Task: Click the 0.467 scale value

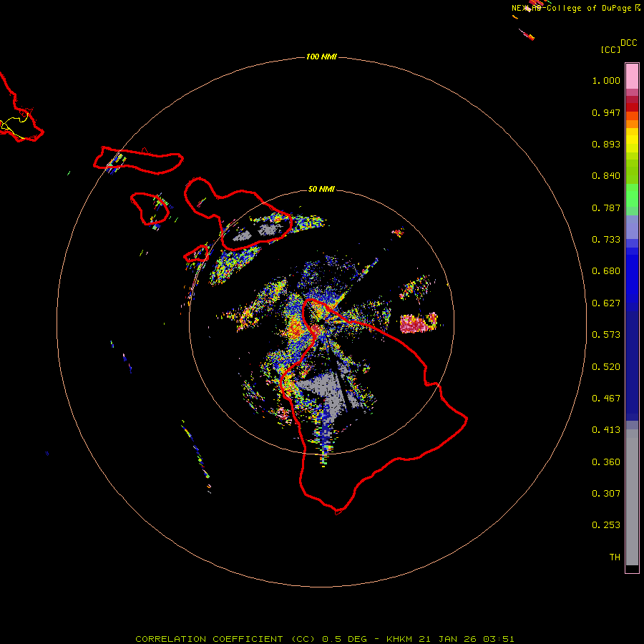Action: (x=606, y=399)
